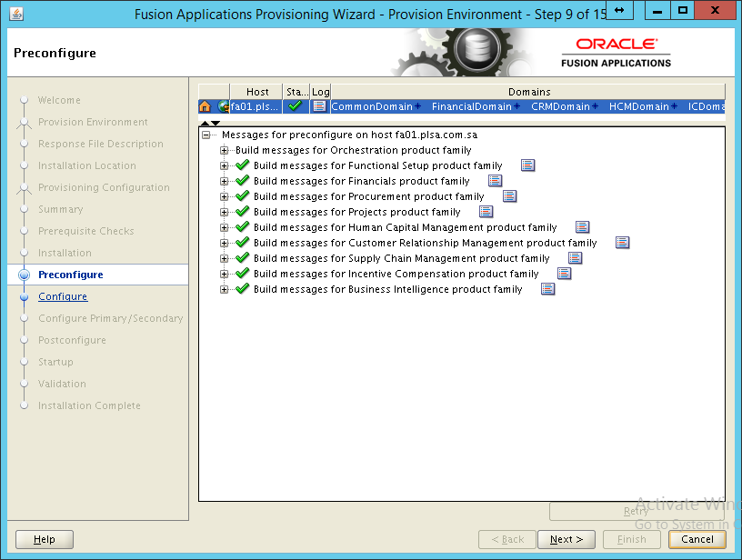Screen dimensions: 742x560
Task: Click CommonDomain in host row
Action: point(372,106)
